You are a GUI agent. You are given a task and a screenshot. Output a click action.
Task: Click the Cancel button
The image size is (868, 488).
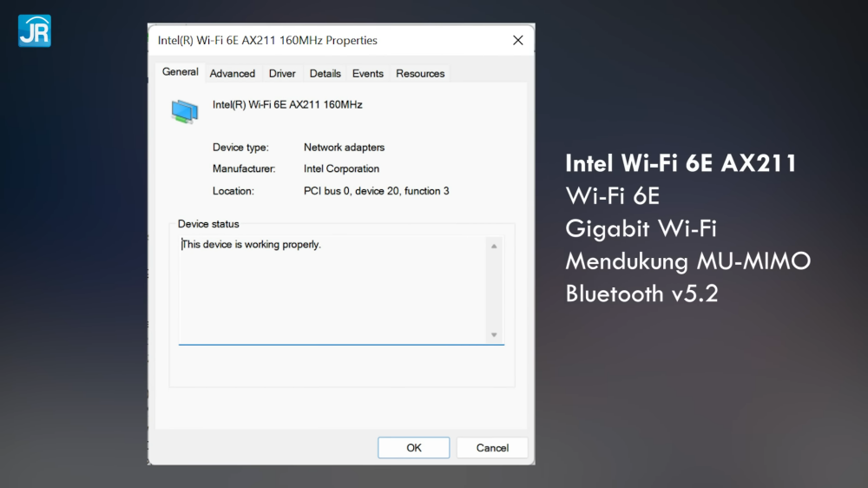492,448
